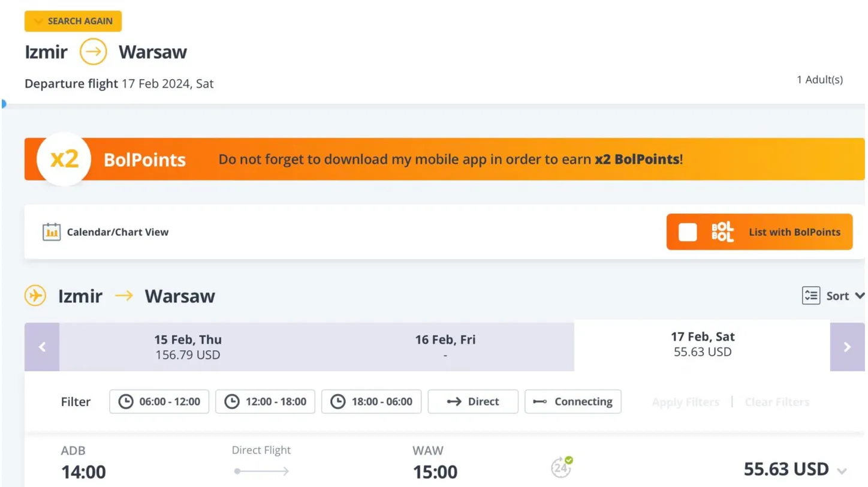Toggle the 18:00 - 06:00 time filter
Viewport: 868px width, 487px height.
tap(372, 402)
